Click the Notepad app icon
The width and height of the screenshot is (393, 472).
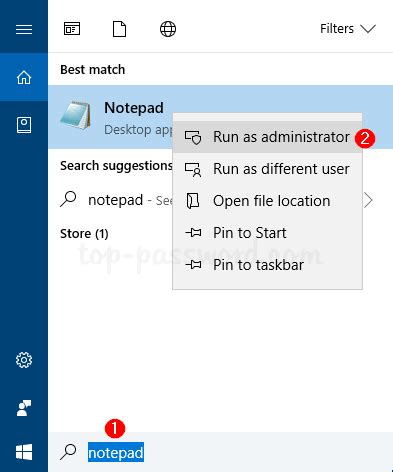pos(76,115)
